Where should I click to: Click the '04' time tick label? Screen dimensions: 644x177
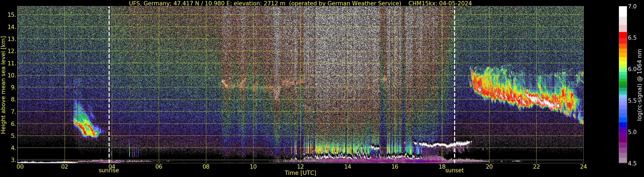click(x=112, y=167)
